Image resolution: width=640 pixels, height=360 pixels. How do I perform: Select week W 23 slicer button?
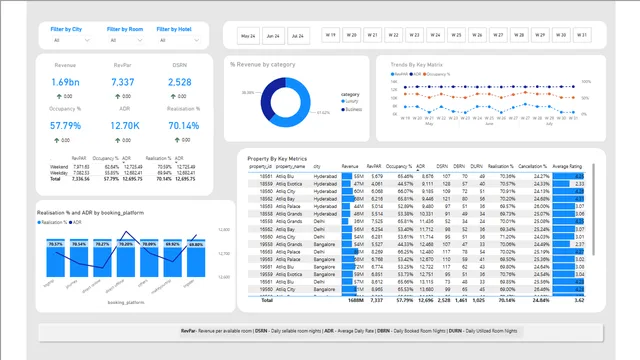[414, 35]
